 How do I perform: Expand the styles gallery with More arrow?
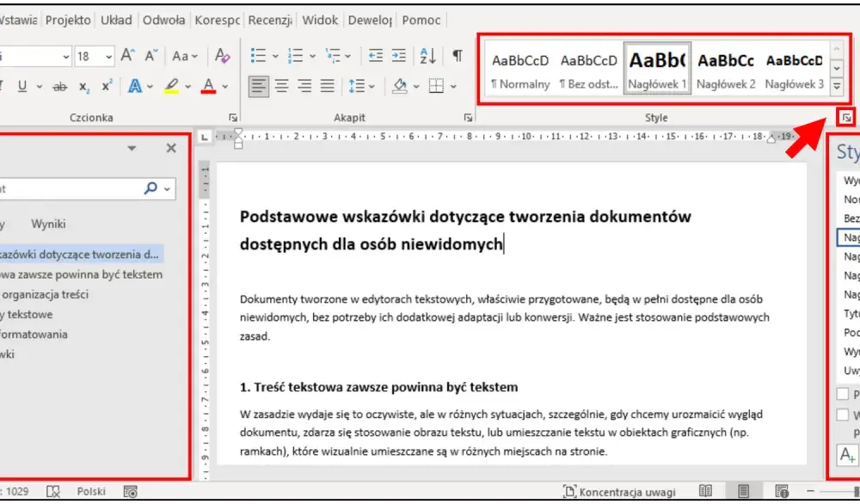837,86
